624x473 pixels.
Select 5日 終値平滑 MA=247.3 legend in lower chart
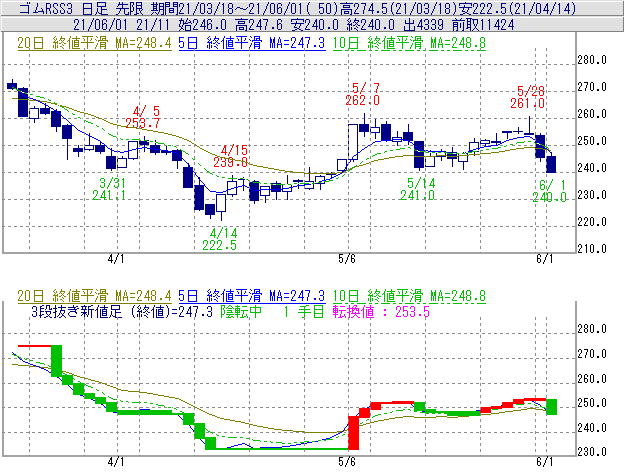pyautogui.click(x=252, y=296)
